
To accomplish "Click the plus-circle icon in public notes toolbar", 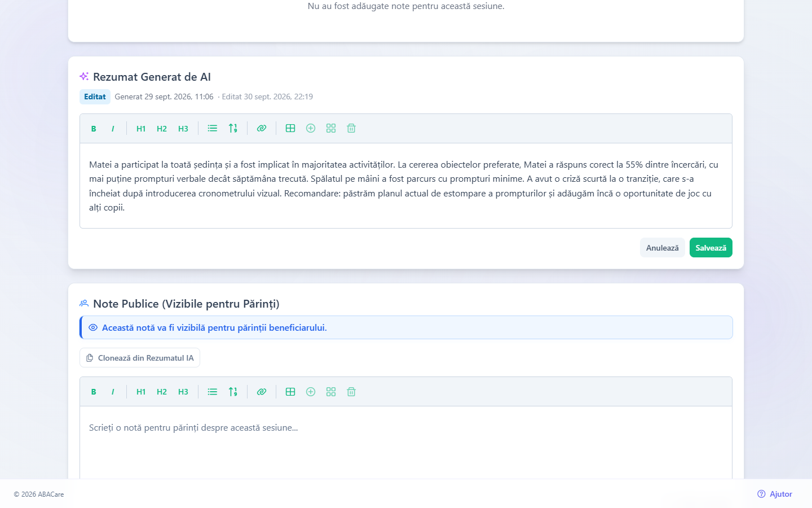I will 311,392.
